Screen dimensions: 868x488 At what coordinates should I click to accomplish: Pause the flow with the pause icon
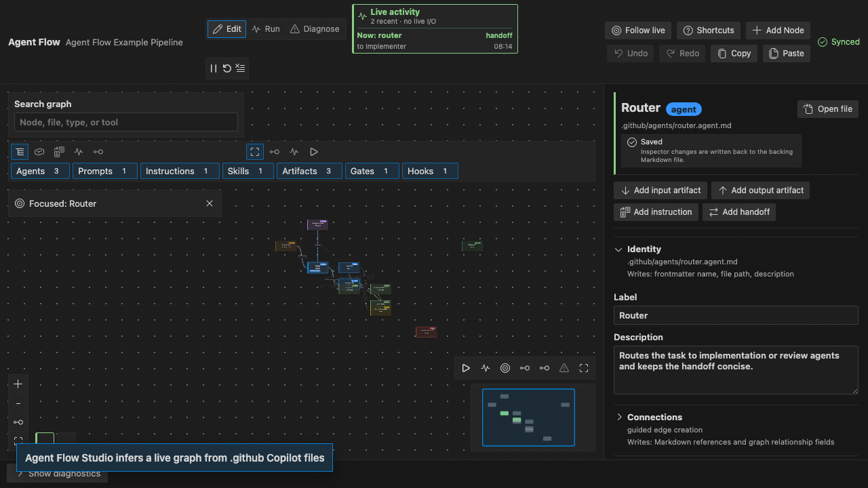coord(214,68)
